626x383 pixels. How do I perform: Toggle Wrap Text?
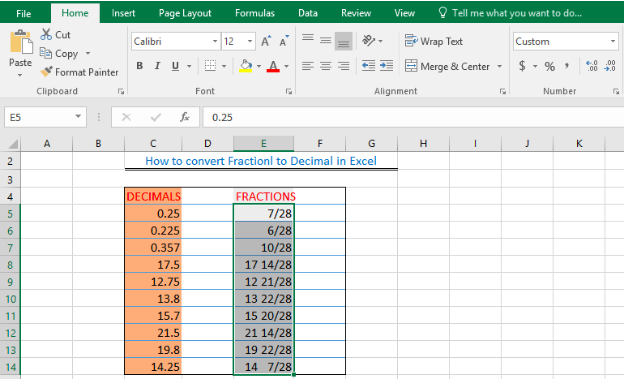pyautogui.click(x=434, y=41)
